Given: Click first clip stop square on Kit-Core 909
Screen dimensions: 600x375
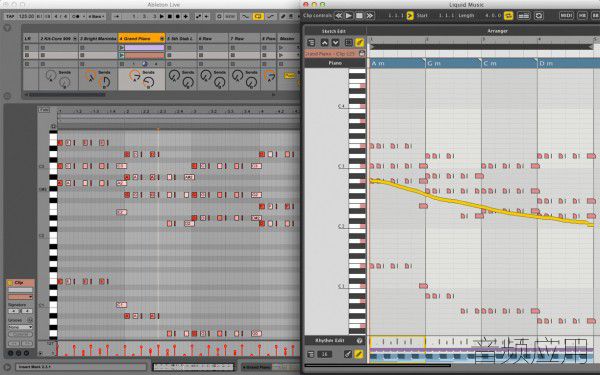Looking at the screenshot, I should [42, 48].
